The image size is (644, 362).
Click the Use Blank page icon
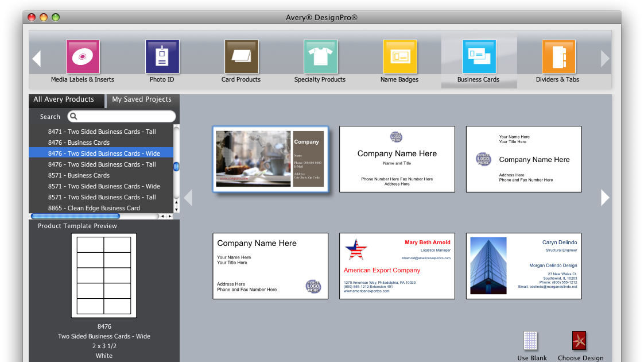(x=530, y=341)
